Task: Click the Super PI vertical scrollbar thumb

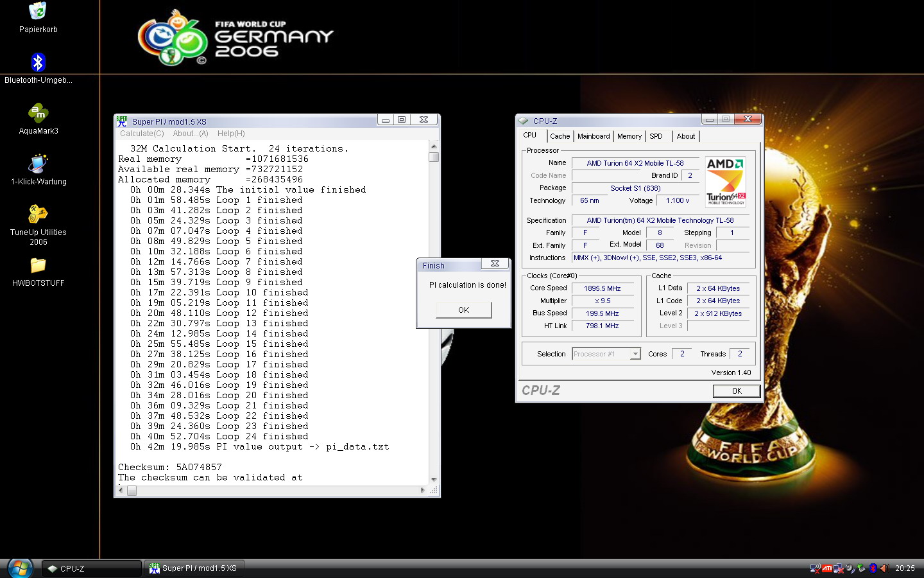Action: [434, 157]
